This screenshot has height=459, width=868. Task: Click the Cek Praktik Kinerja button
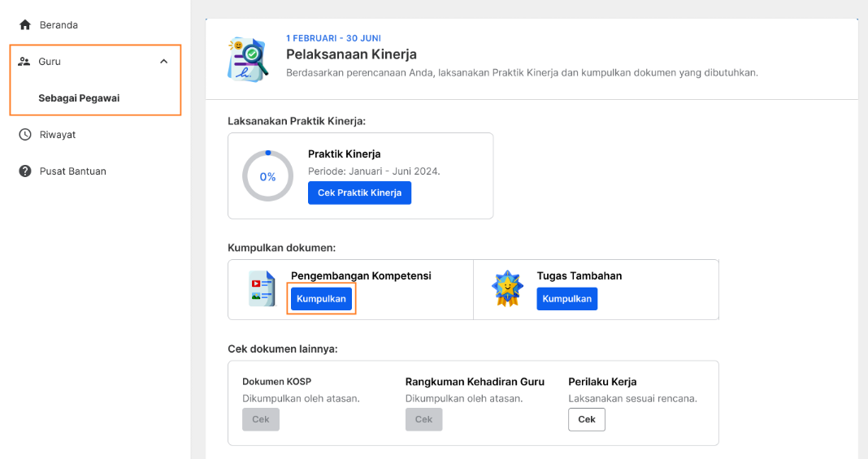point(360,193)
